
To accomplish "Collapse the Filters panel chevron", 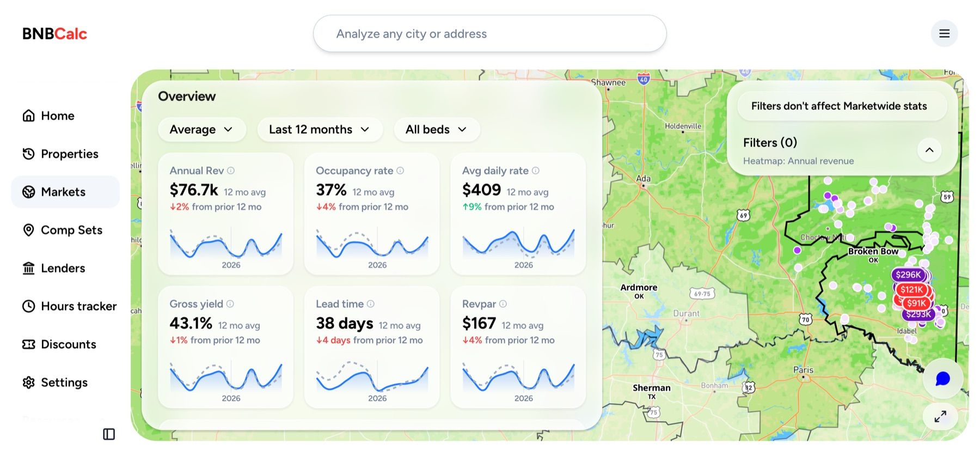I will (x=929, y=150).
